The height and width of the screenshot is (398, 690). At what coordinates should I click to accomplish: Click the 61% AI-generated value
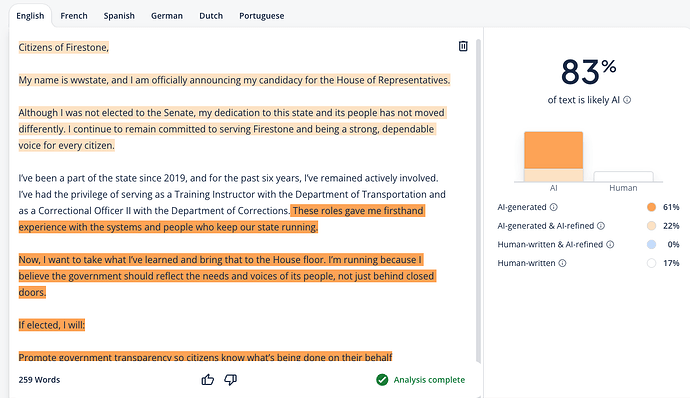point(671,207)
